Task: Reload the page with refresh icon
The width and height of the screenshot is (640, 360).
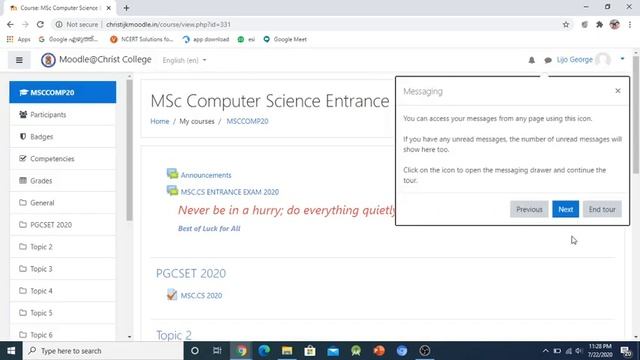Action: pos(40,24)
